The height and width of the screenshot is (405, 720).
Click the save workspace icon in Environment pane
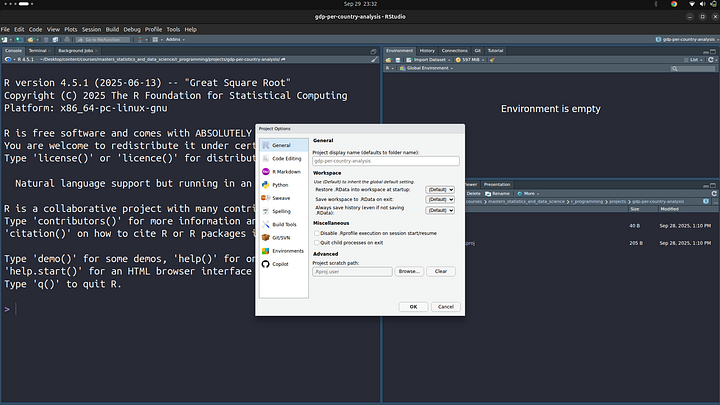click(x=398, y=60)
